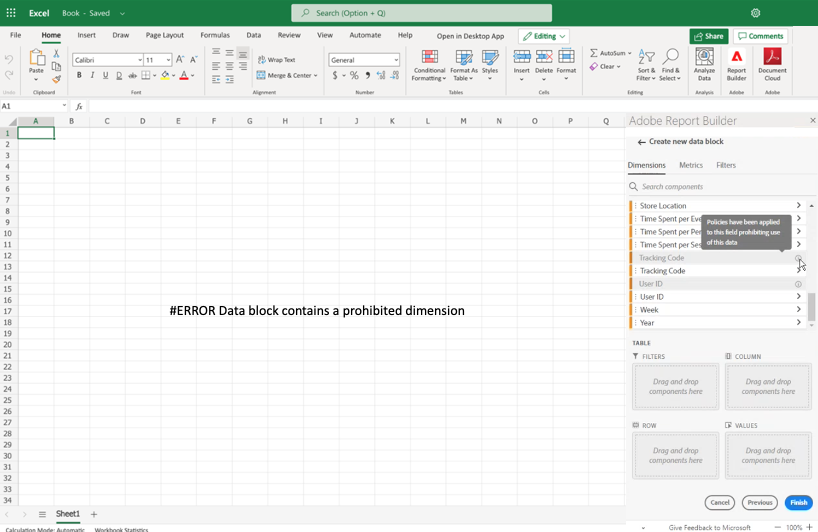Screen dimensions: 818x532
Task: Click the settings gear in the title bar
Action: pos(755,13)
